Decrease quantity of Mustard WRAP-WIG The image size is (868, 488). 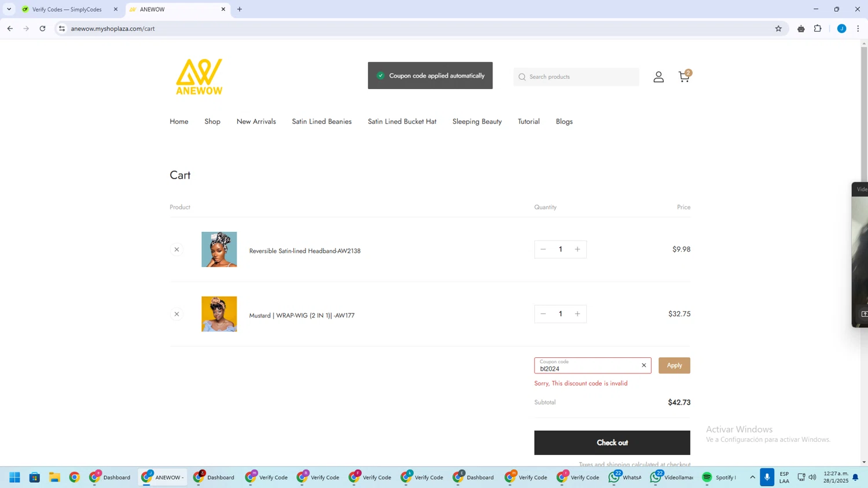[x=543, y=314]
